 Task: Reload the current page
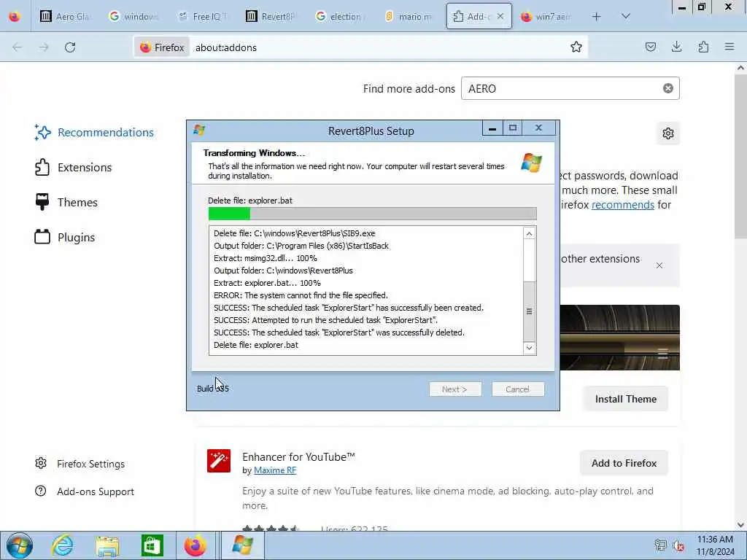click(x=70, y=47)
